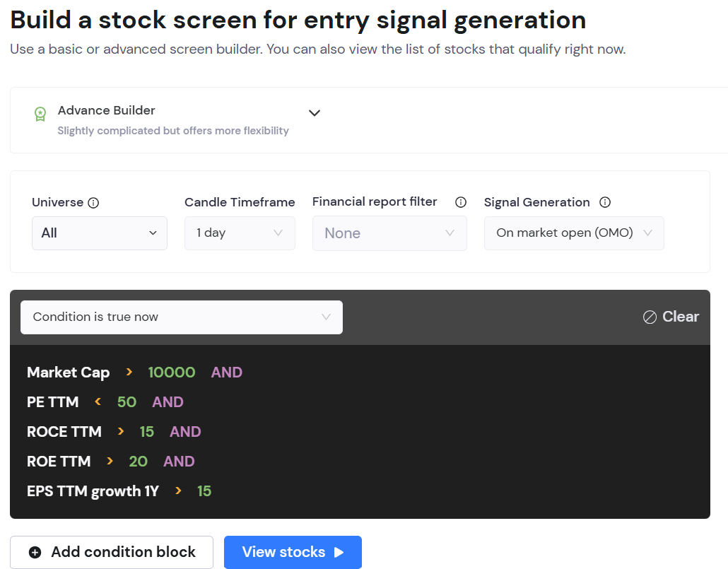Image resolution: width=728 pixels, height=569 pixels.
Task: Select the ROE TTM condition term
Action: [x=59, y=462]
